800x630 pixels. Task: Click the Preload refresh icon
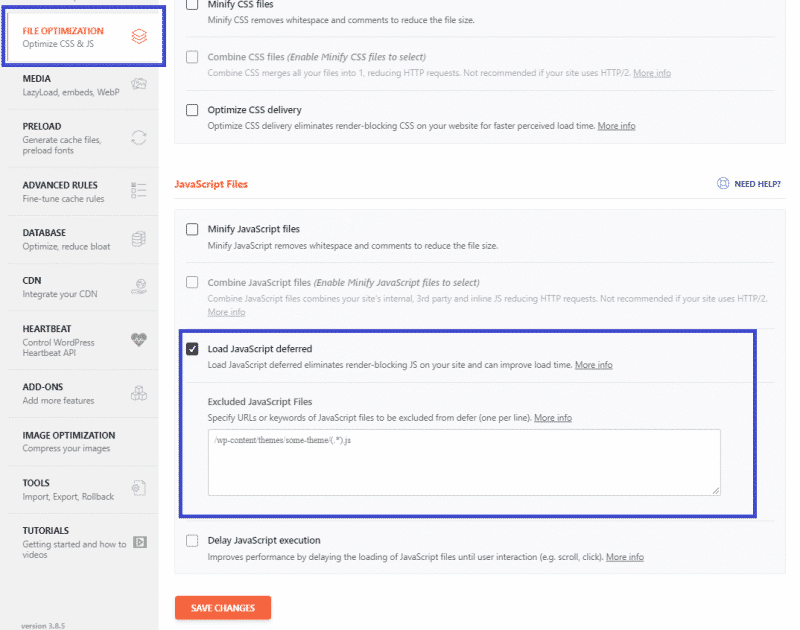141,136
